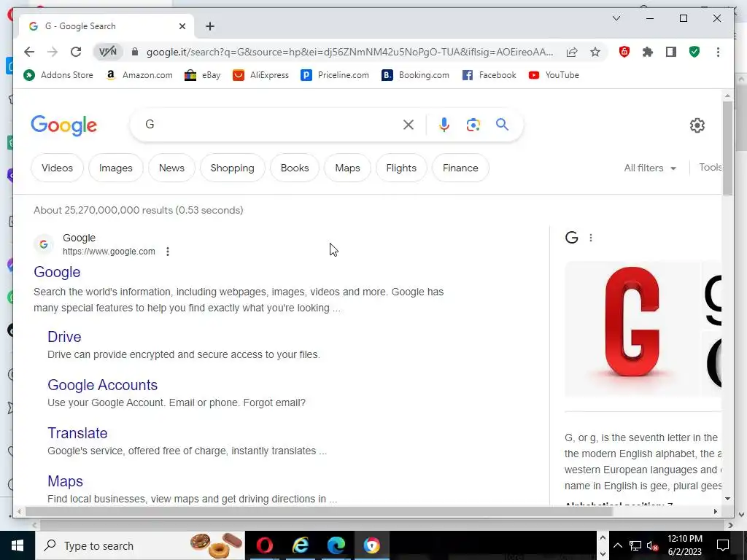Screen dimensions: 747x560
Task: Open Priceline.com bookmark
Action: coord(335,75)
